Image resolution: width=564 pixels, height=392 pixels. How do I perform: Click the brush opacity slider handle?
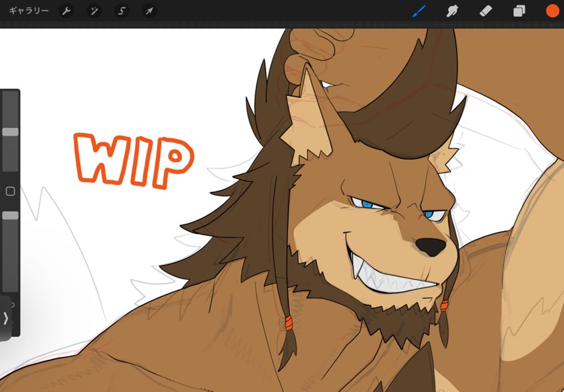(x=10, y=215)
